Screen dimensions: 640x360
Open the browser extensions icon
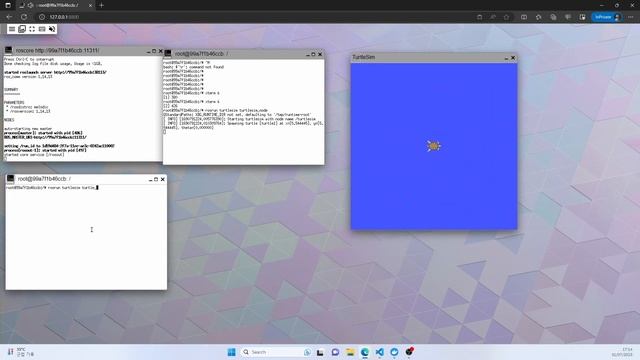pyautogui.click(x=538, y=17)
